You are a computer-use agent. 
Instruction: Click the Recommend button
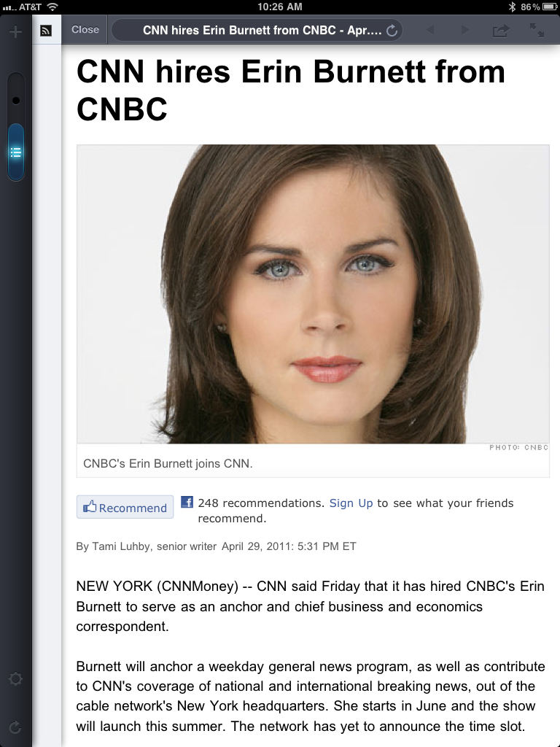point(125,508)
